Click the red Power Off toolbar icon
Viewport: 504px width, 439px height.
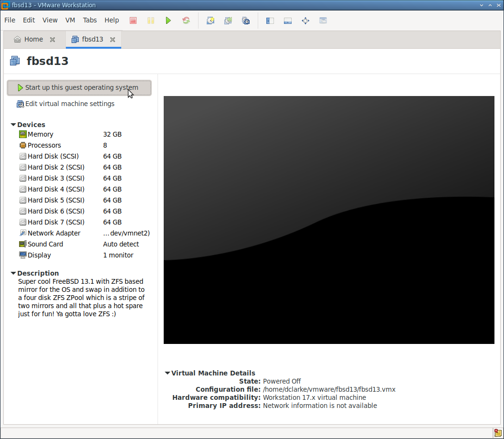[x=133, y=21]
